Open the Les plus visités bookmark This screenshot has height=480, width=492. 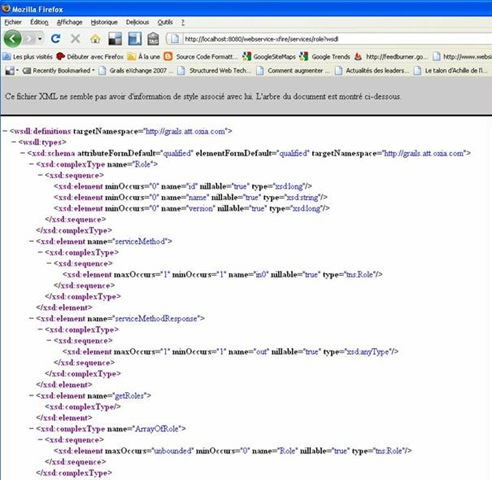click(28, 57)
